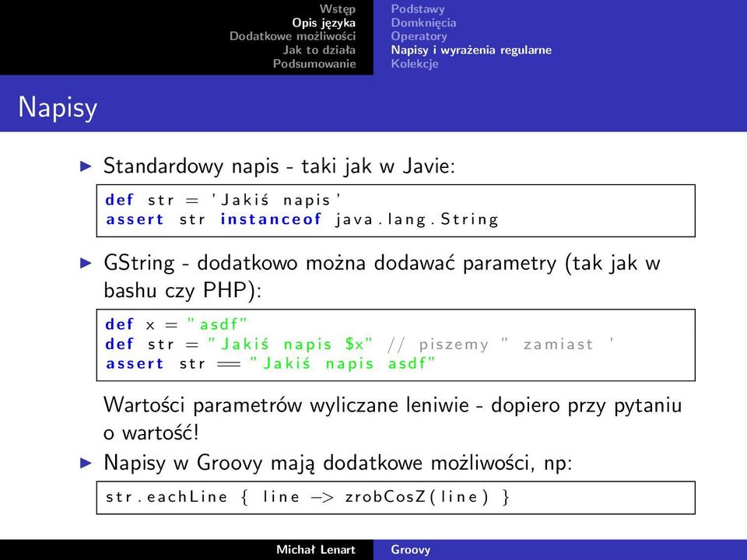Image resolution: width=747 pixels, height=560 pixels.
Task: Click the line 'bashu czy PHP):'
Action: pos(182,290)
